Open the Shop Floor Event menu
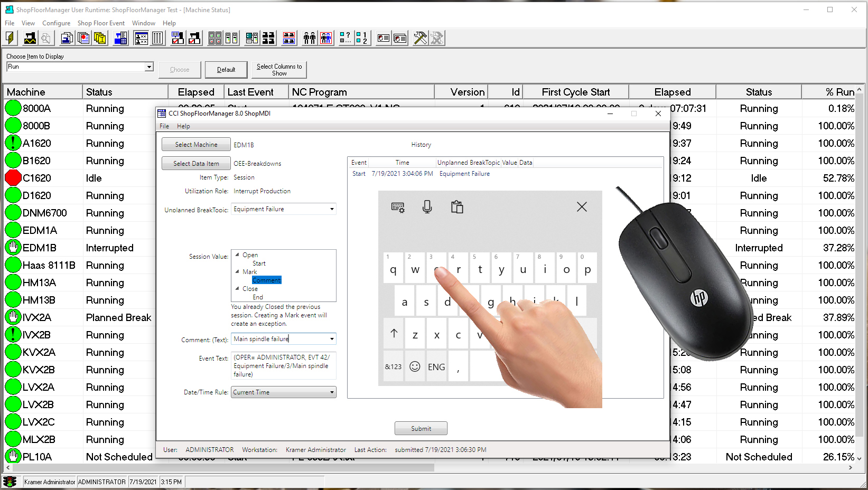The width and height of the screenshot is (868, 490). click(101, 23)
